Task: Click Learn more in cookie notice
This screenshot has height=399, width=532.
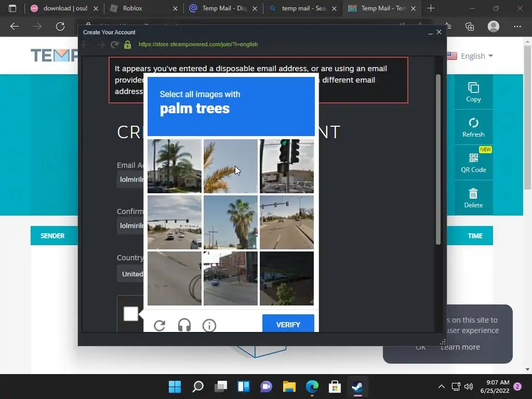Action: pos(460,347)
